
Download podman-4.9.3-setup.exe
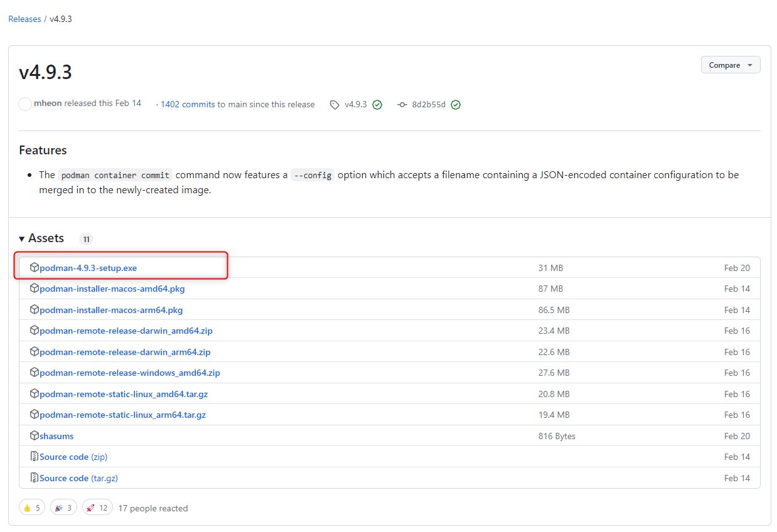(88, 268)
